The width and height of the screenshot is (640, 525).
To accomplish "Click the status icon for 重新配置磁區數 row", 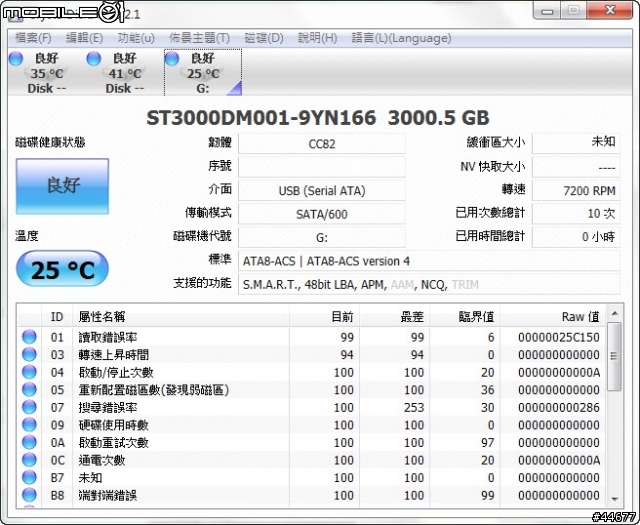I will point(29,389).
